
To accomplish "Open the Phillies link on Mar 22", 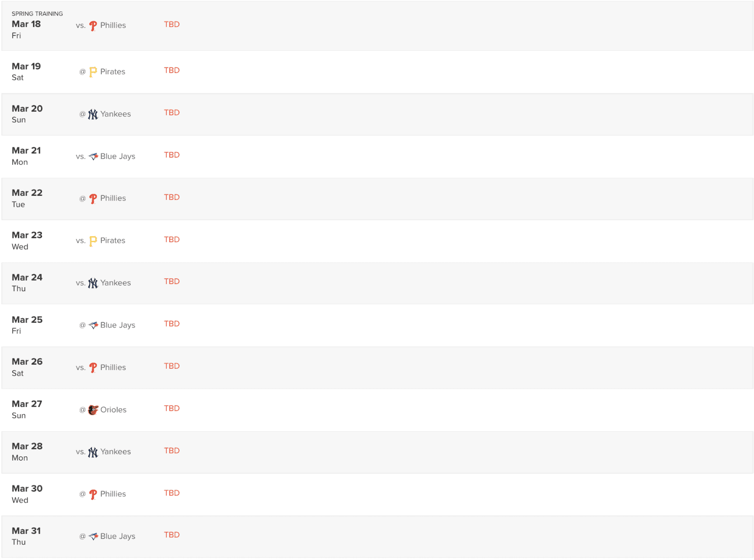I will (x=113, y=198).
